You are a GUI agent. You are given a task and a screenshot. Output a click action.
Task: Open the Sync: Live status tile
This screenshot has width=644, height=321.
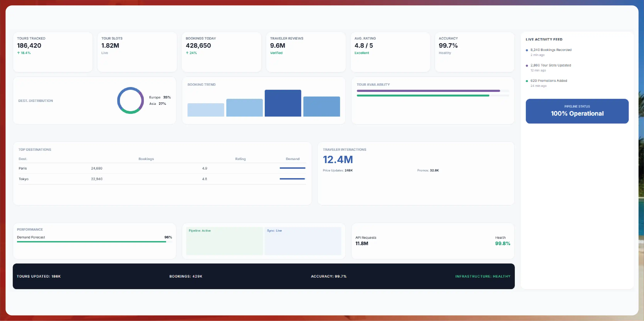tap(303, 241)
